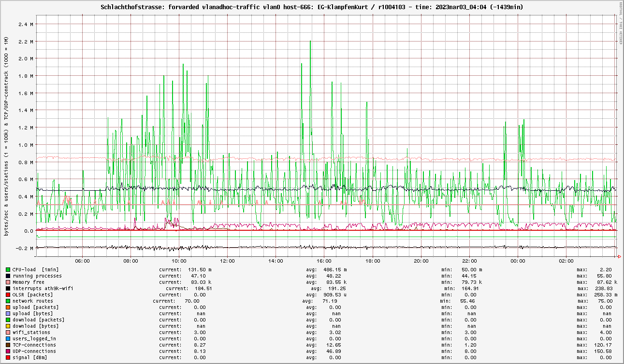The height and width of the screenshot is (364, 624).
Task: Click the 'users_logged_in' legend label
Action: pyautogui.click(x=34, y=339)
